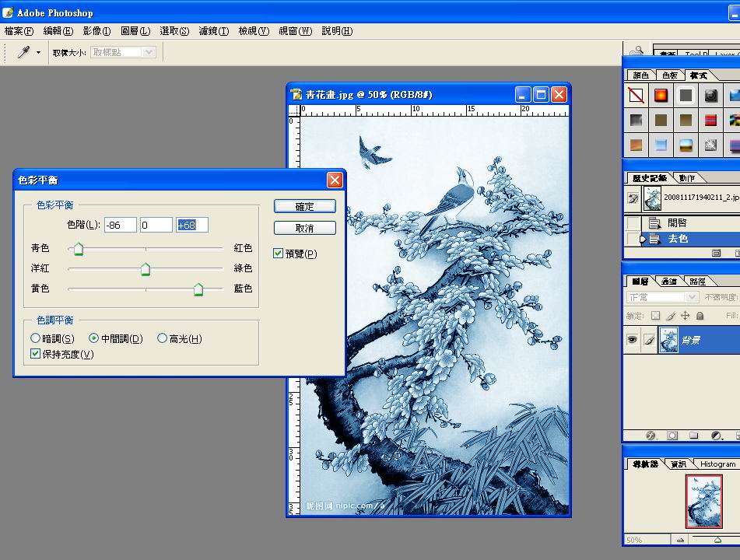Click the 'No Style' swatch in Styles panel
This screenshot has width=740, height=560.
(637, 96)
